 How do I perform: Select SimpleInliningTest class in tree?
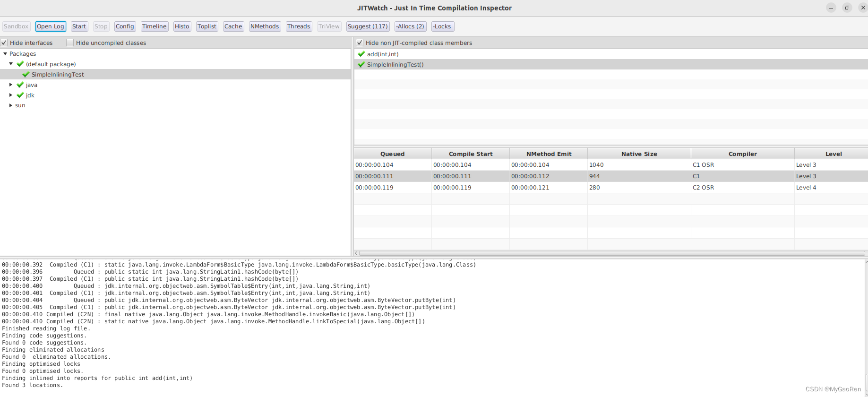175,74
